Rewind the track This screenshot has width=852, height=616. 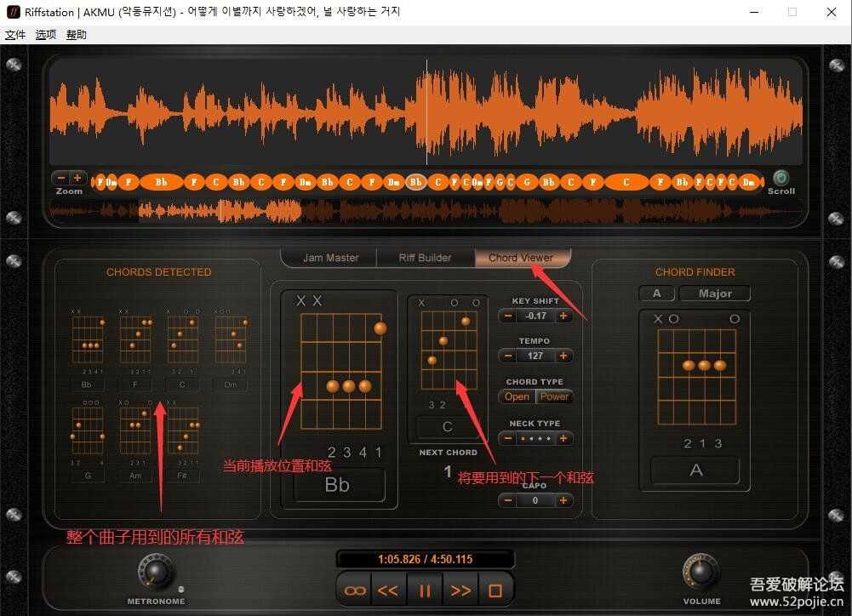click(x=389, y=589)
